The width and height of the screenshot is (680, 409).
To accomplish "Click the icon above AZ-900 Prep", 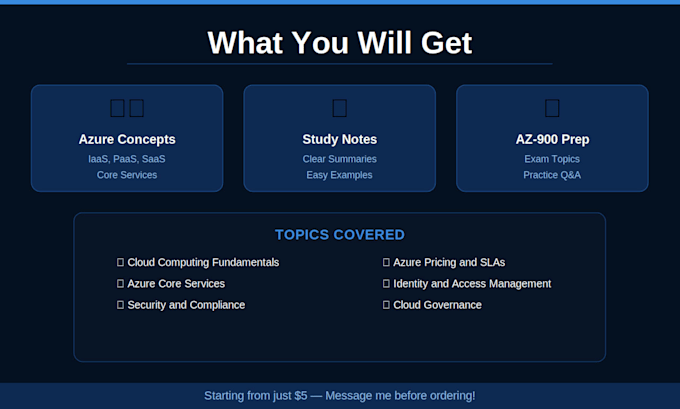I will (x=552, y=108).
